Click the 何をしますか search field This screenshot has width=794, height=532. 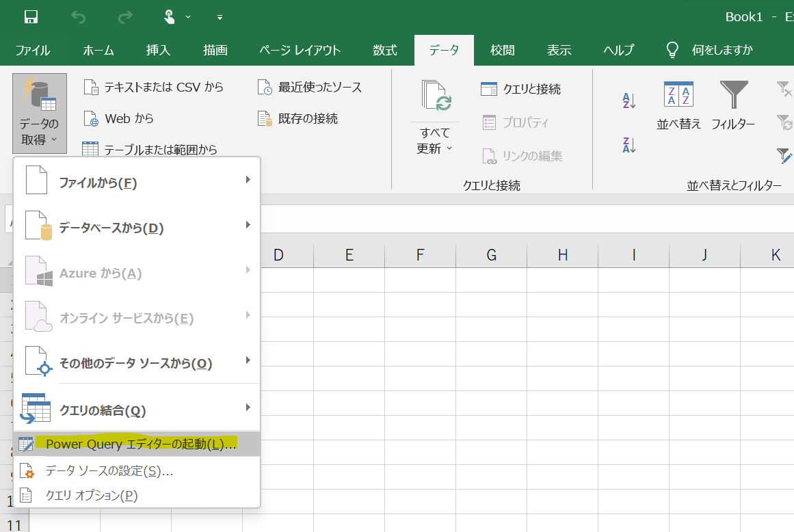click(722, 50)
